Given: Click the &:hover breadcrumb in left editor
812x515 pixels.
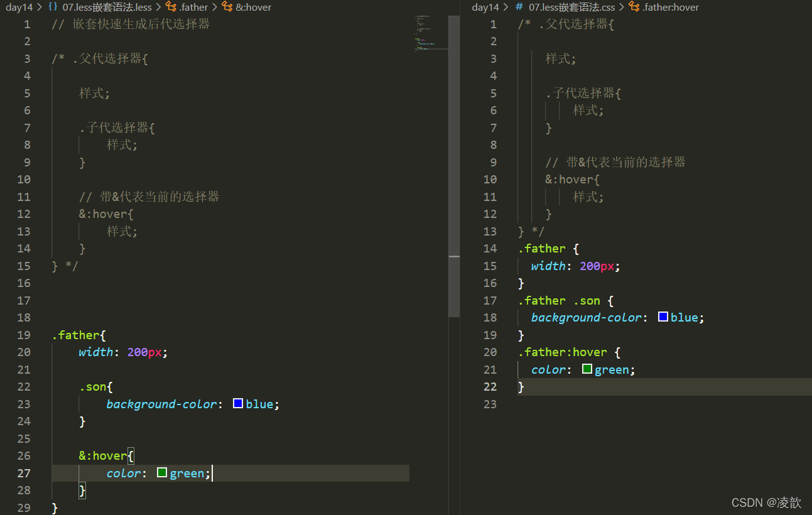Looking at the screenshot, I should [x=254, y=7].
